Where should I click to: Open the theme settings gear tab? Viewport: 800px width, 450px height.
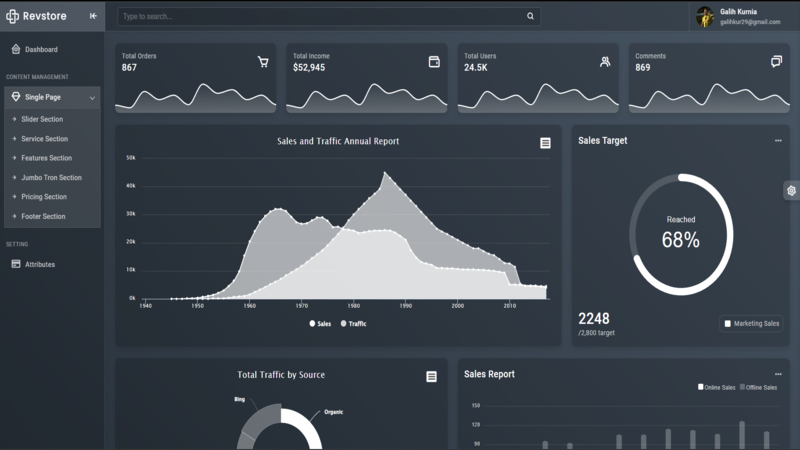[x=791, y=190]
